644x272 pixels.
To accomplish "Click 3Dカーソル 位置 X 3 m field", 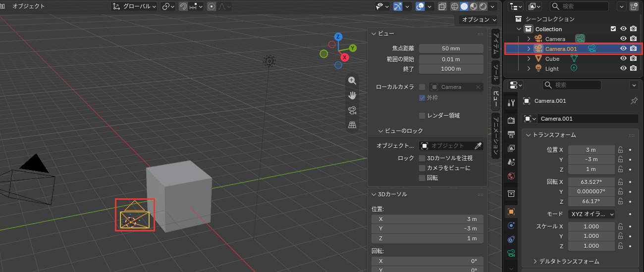I will [x=428, y=219].
